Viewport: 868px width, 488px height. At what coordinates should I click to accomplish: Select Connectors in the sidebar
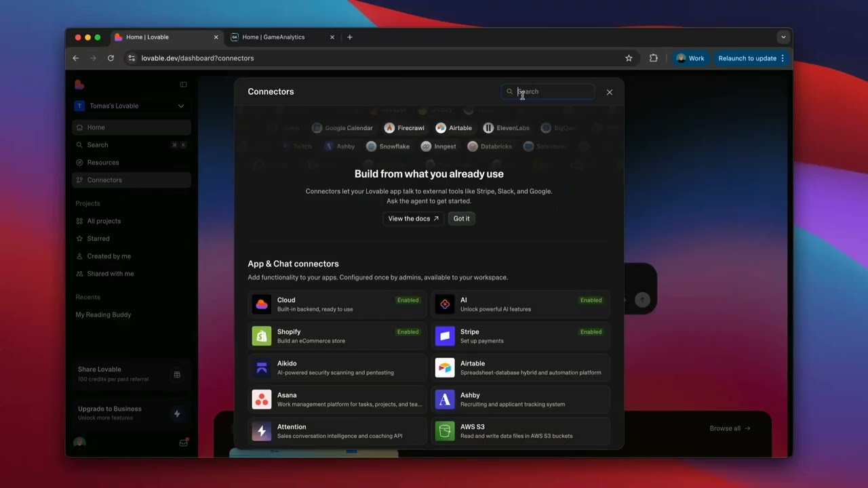[132, 180]
